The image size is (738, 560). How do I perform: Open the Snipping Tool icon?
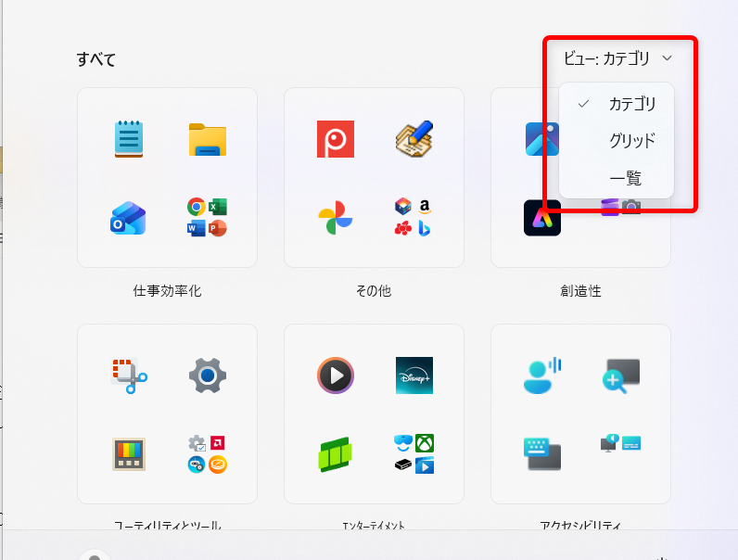point(129,375)
